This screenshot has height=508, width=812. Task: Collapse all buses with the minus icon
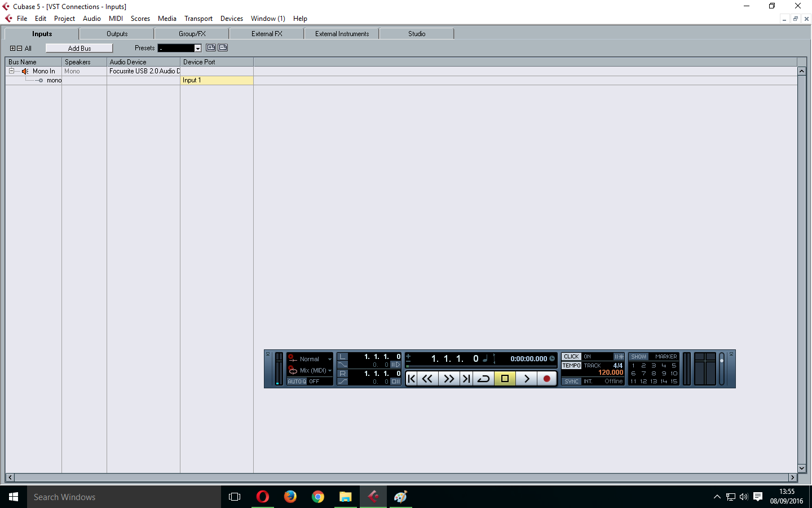pos(19,49)
